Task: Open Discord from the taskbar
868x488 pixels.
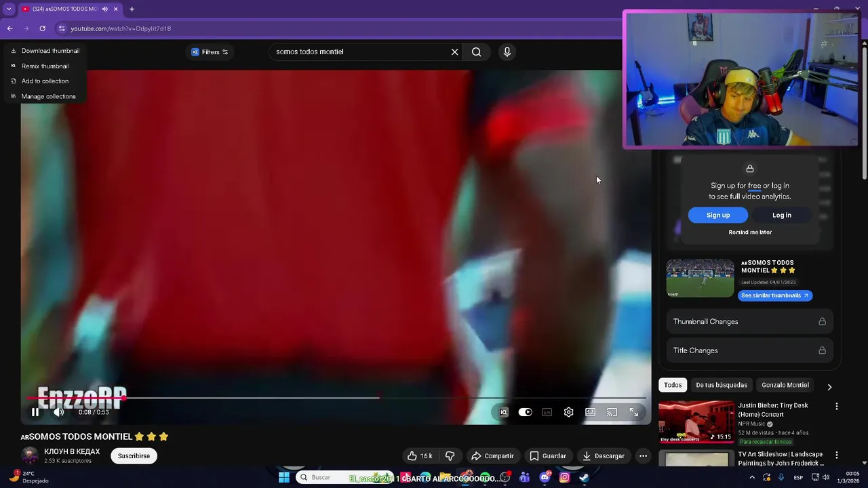Action: click(545, 477)
